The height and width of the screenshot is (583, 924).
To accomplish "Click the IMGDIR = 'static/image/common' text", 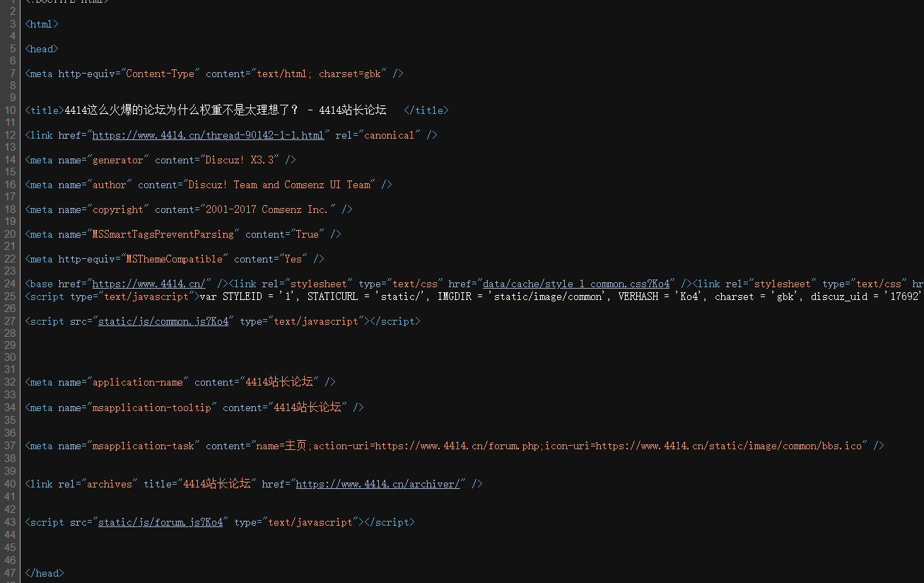I will click(522, 296).
